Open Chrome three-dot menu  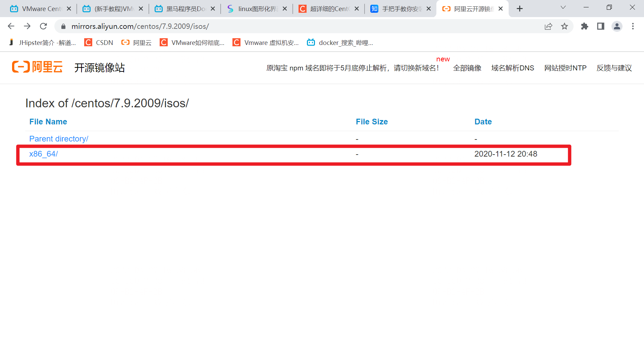pyautogui.click(x=633, y=26)
